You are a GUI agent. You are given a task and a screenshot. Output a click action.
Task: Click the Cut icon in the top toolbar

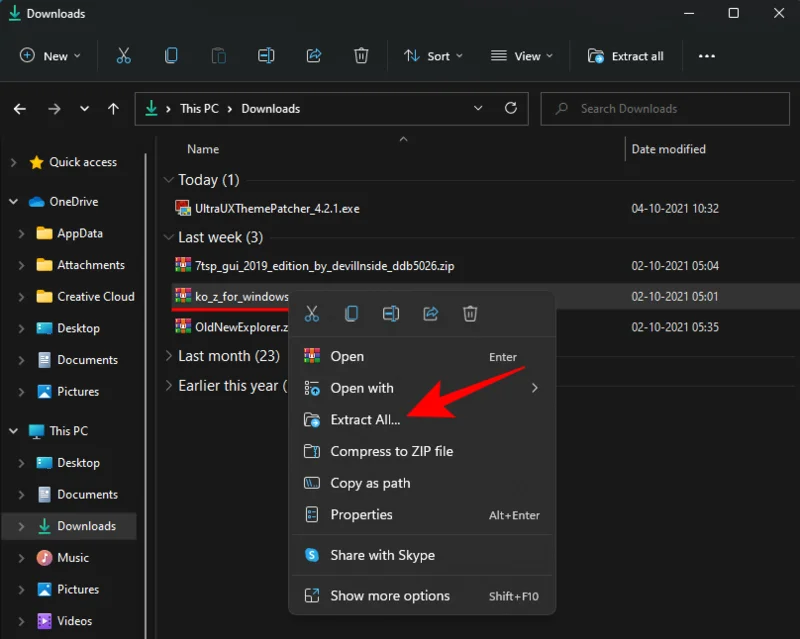123,56
